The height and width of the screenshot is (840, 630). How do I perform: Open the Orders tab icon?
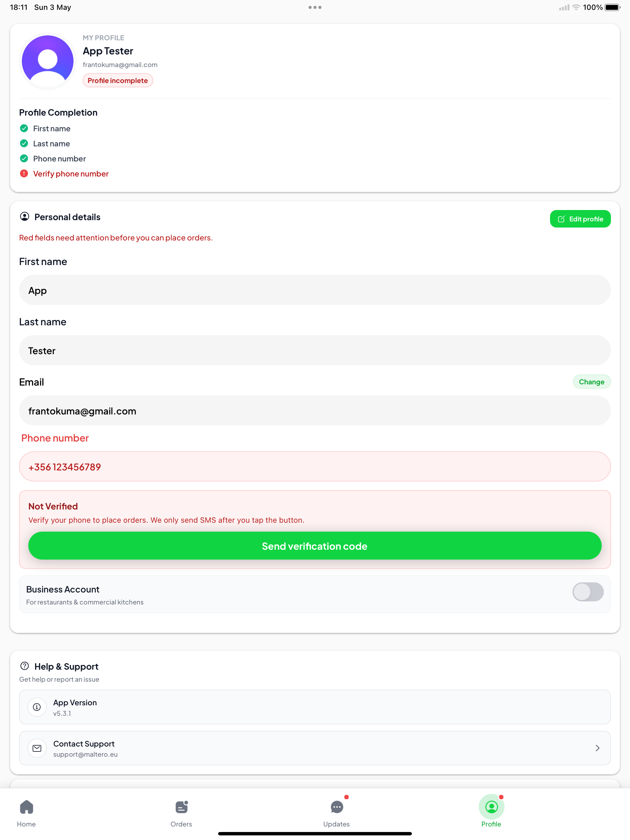click(181, 807)
